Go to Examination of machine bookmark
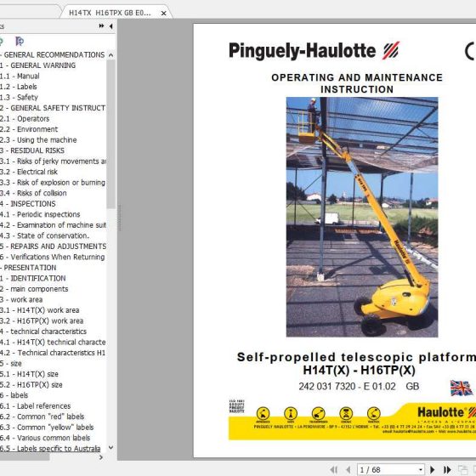Screen dimensions: 476x476 click(x=53, y=225)
